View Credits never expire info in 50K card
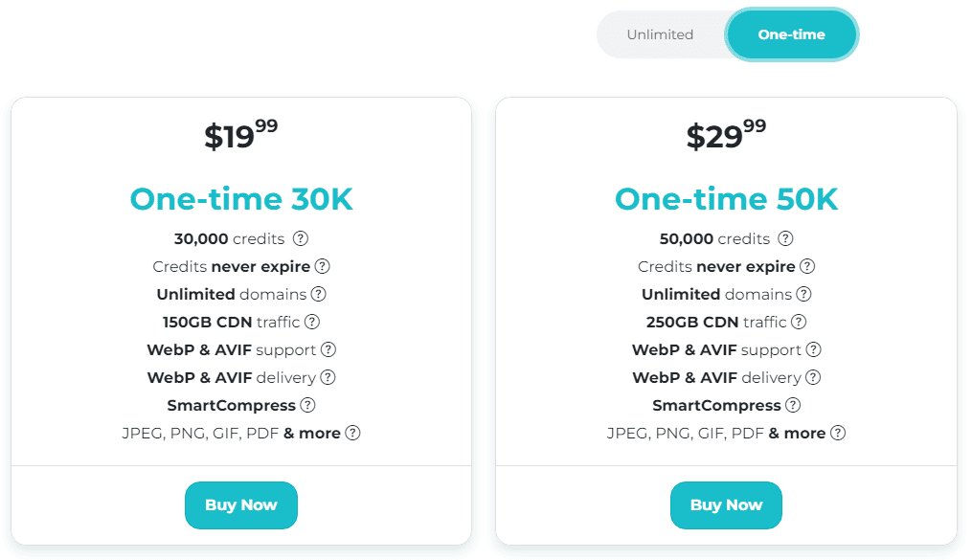The image size is (972, 560). coord(807,266)
